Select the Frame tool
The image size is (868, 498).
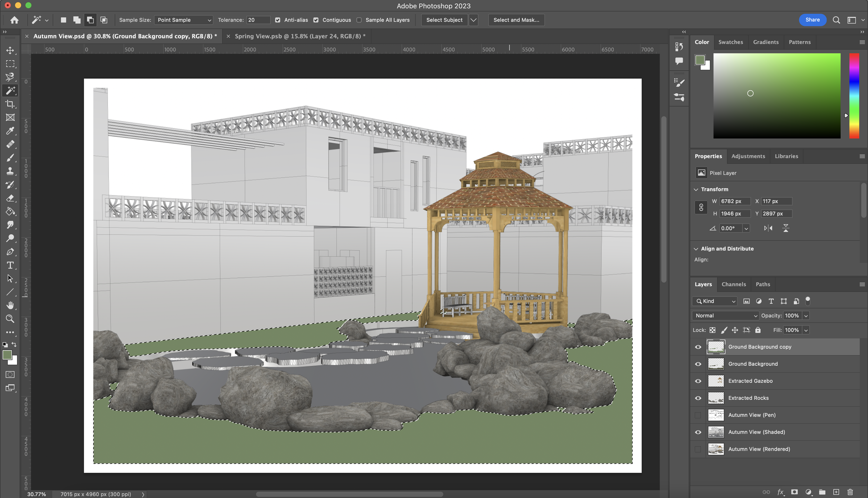click(x=10, y=117)
